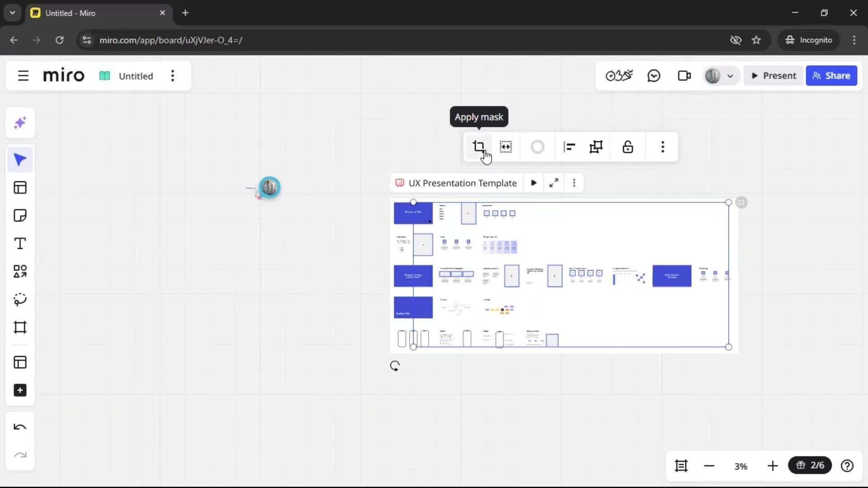Open UX Presentation Template options menu
The height and width of the screenshot is (488, 868).
[574, 183]
